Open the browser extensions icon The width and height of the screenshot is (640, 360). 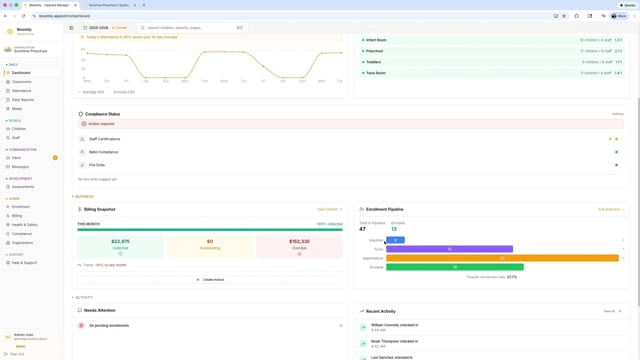click(x=576, y=16)
